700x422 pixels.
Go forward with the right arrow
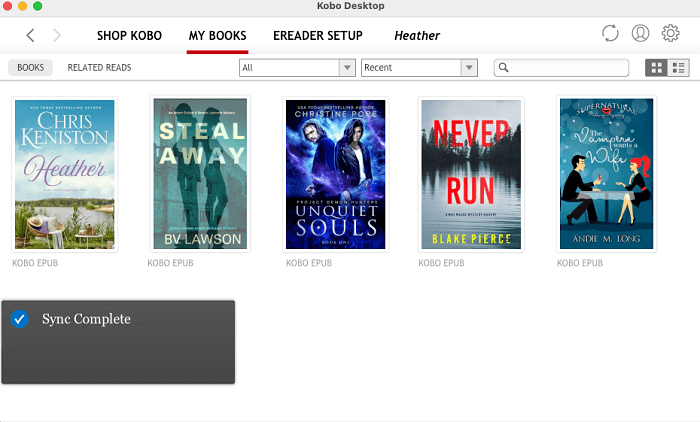coord(56,35)
